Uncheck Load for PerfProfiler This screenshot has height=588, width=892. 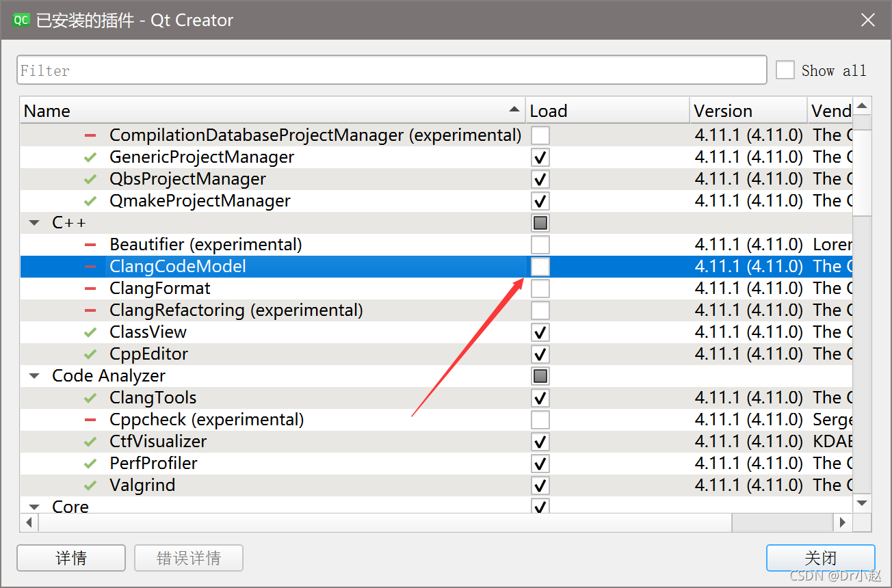pyautogui.click(x=540, y=464)
